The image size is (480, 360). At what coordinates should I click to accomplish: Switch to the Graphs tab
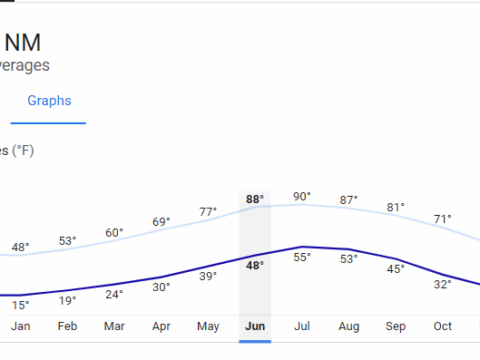49,101
